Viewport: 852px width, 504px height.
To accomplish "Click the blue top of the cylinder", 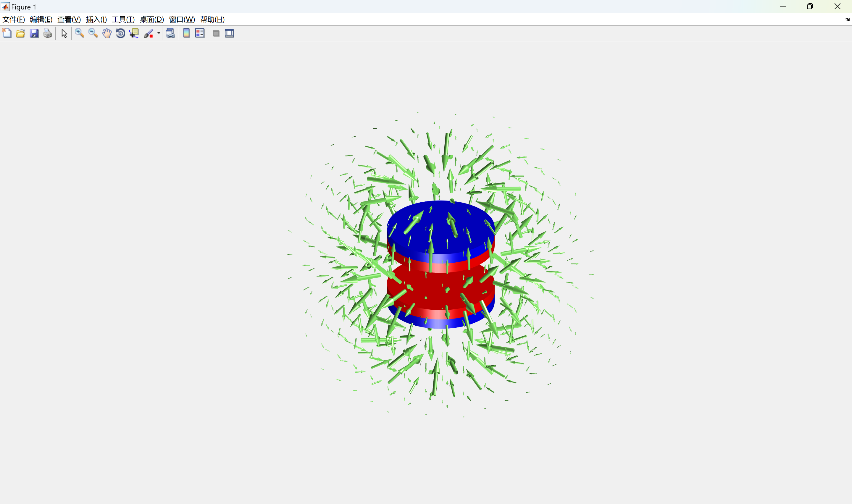I will pyautogui.click(x=440, y=217).
